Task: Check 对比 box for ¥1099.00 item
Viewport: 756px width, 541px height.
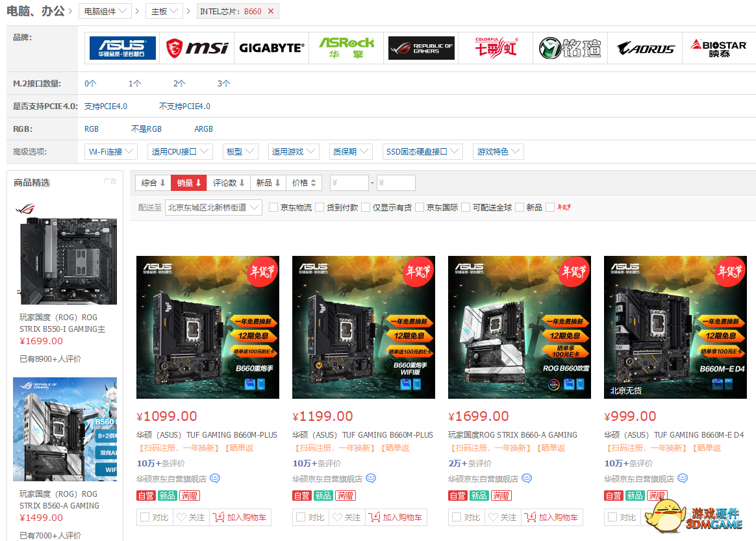Action: 145,517
